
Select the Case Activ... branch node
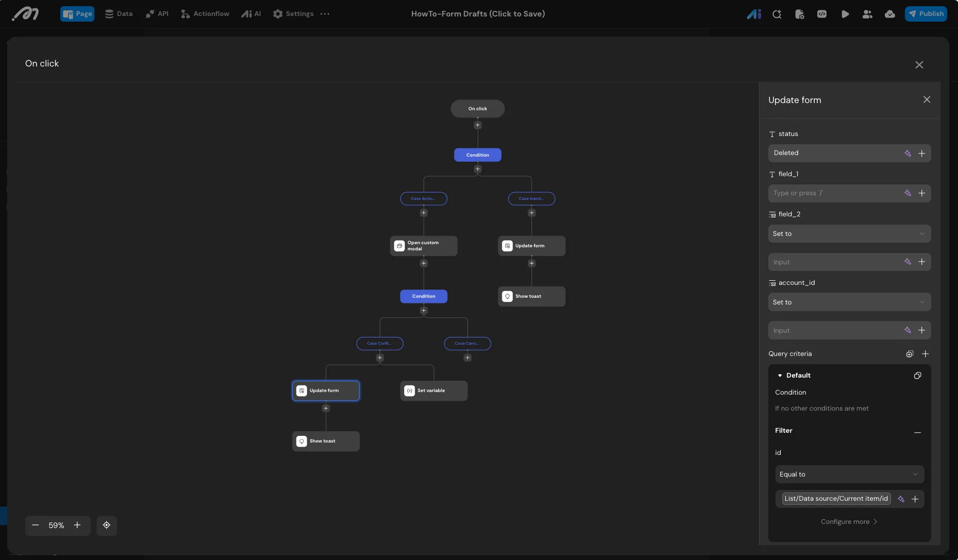pos(424,198)
